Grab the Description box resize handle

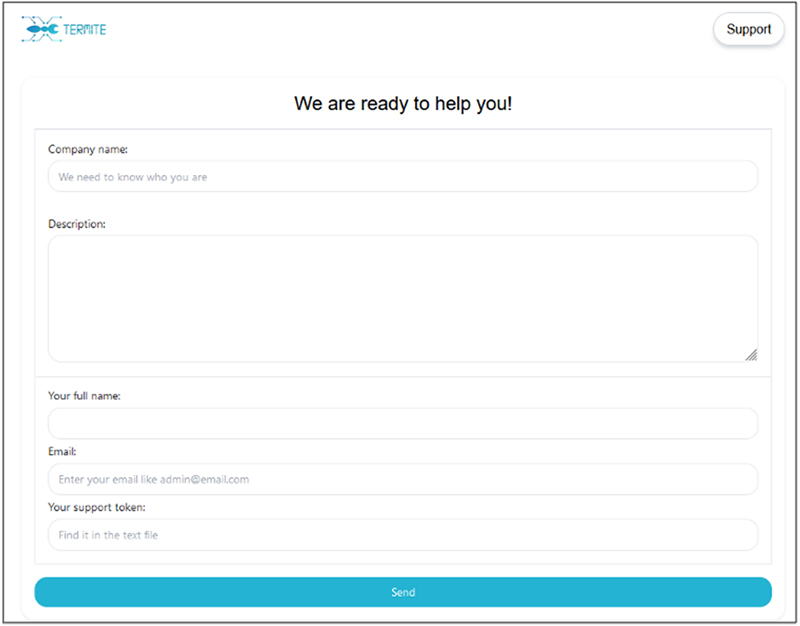[x=750, y=354]
